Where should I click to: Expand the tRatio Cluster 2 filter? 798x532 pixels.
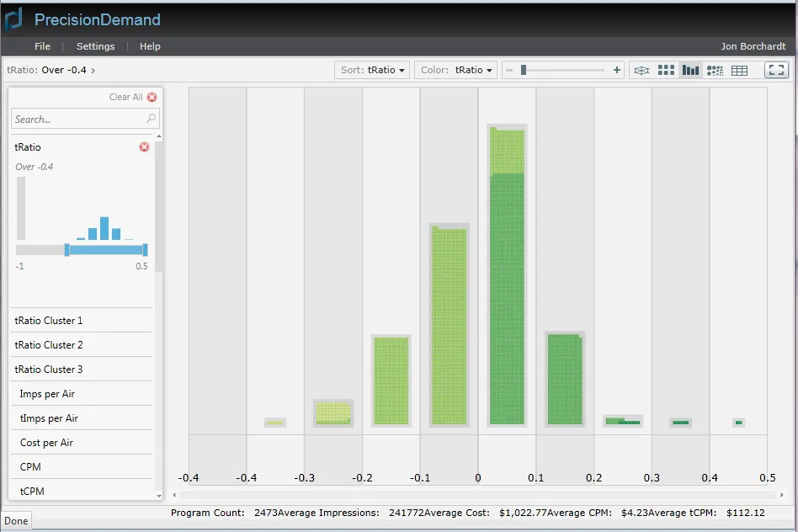point(82,344)
